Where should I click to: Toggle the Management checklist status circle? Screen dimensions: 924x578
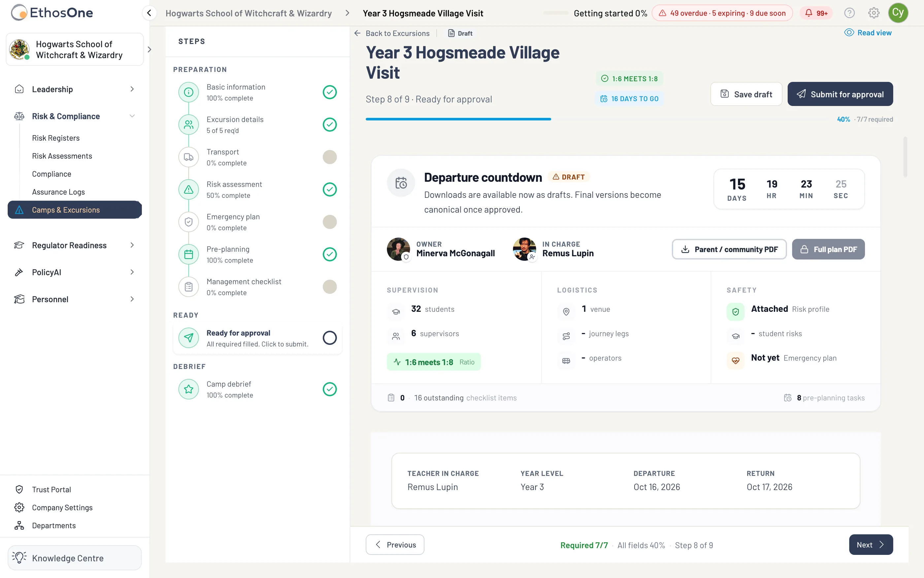point(330,287)
